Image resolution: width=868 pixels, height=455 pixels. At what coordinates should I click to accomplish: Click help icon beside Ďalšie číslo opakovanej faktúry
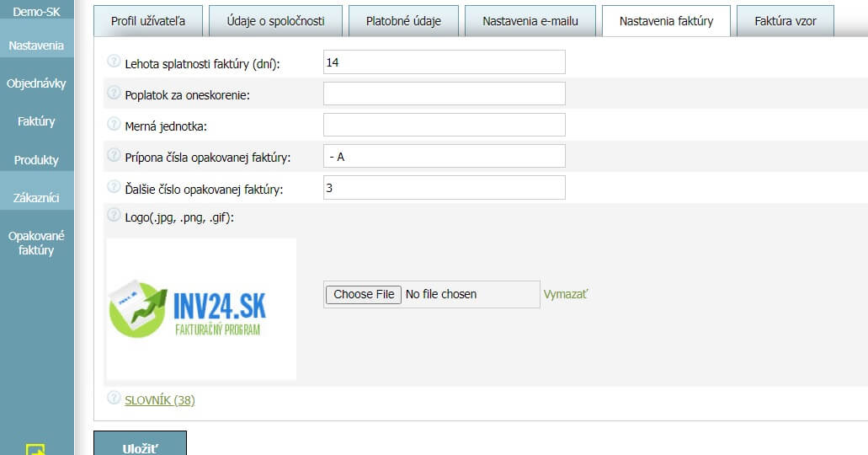[114, 187]
